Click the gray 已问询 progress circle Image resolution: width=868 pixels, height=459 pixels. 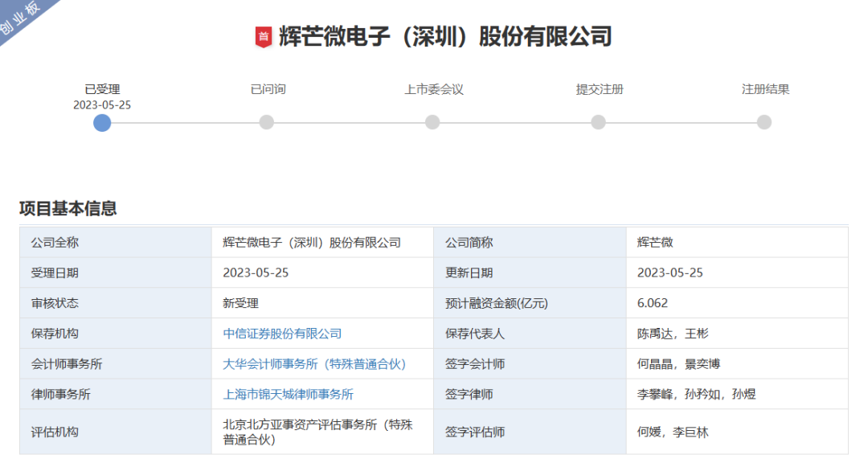coord(267,122)
